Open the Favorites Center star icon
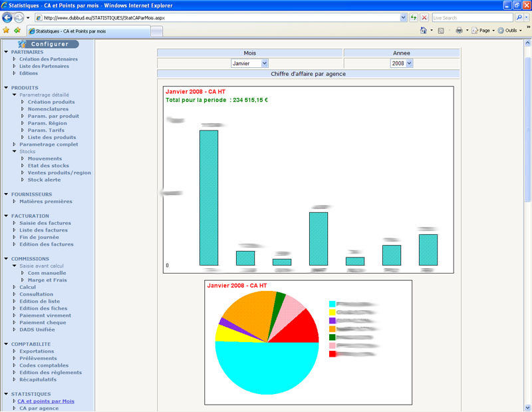The width and height of the screenshot is (532, 412). coord(6,30)
